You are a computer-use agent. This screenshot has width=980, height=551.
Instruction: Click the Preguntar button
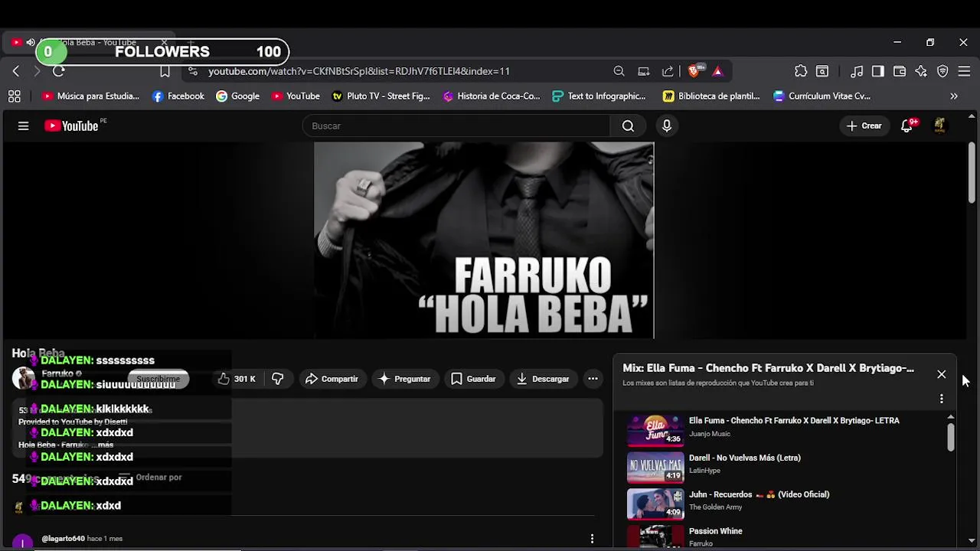click(x=404, y=379)
